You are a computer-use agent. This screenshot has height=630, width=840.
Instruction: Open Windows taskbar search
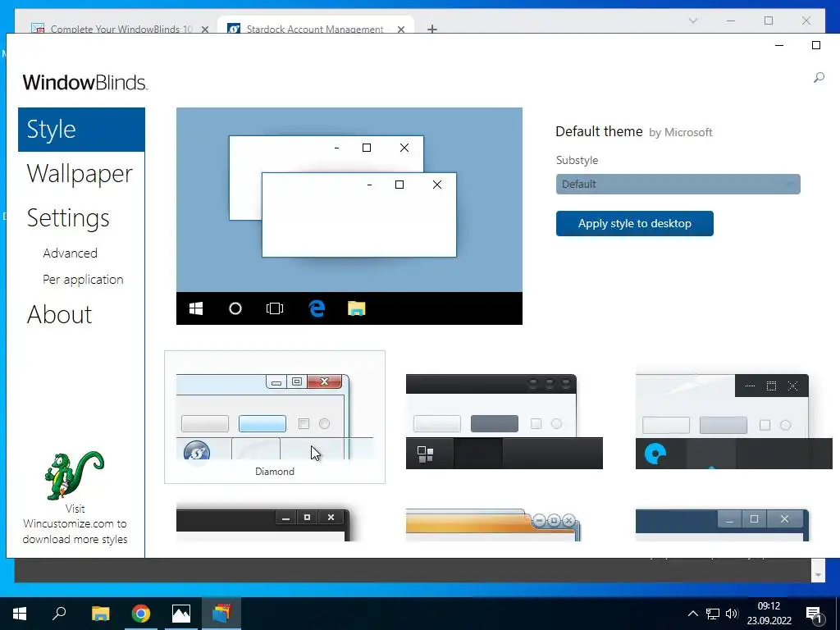click(59, 614)
